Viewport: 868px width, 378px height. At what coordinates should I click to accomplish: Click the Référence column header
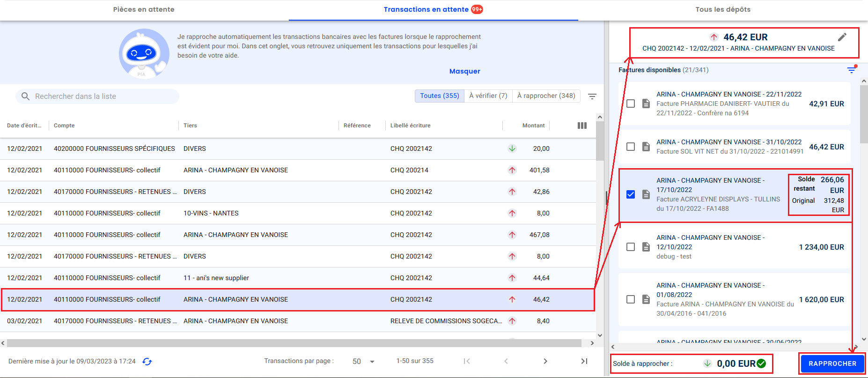(x=357, y=126)
